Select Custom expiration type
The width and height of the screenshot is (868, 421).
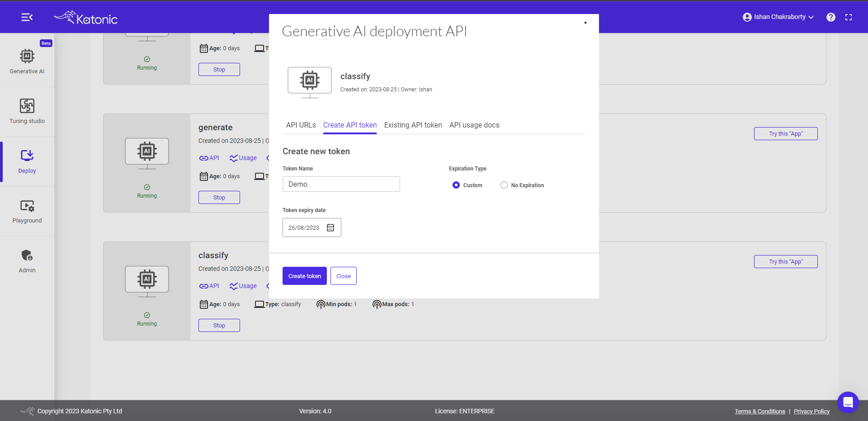click(x=456, y=185)
